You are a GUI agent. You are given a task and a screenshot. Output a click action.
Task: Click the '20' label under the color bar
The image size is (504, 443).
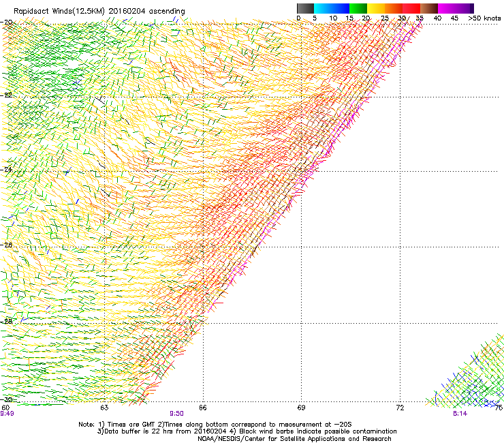pyautogui.click(x=366, y=18)
